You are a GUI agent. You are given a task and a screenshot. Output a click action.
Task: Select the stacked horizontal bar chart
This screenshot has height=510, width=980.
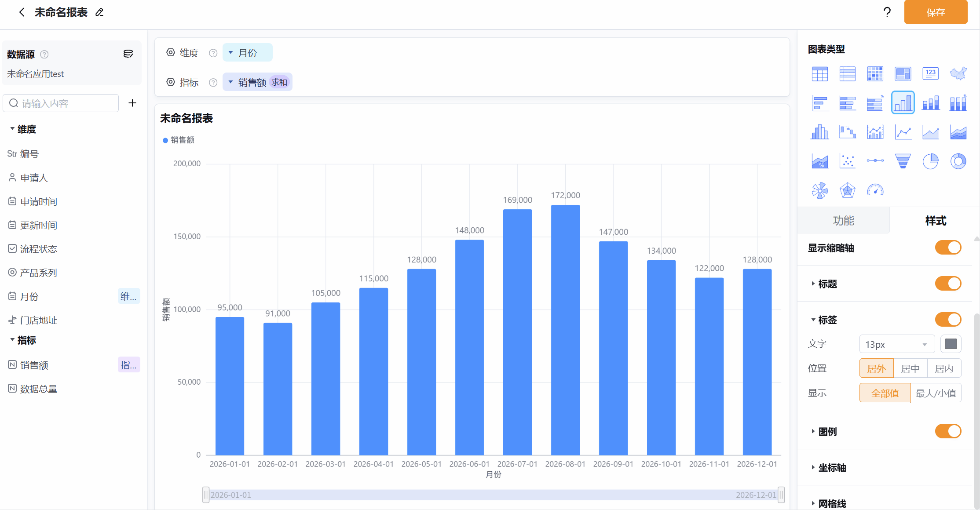847,103
